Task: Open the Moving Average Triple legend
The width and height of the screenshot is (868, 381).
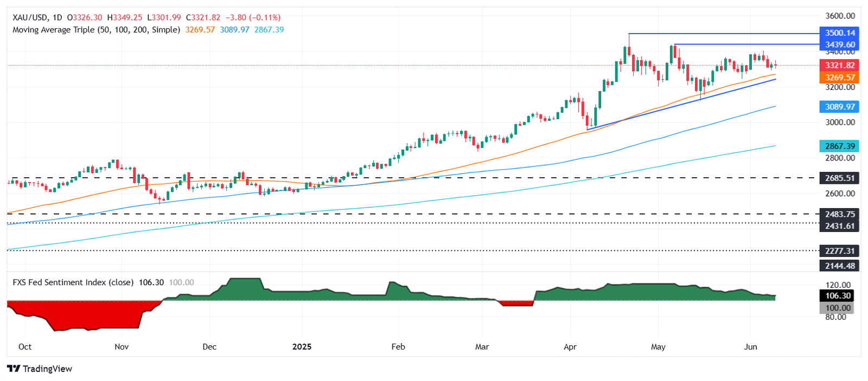Action: point(96,30)
